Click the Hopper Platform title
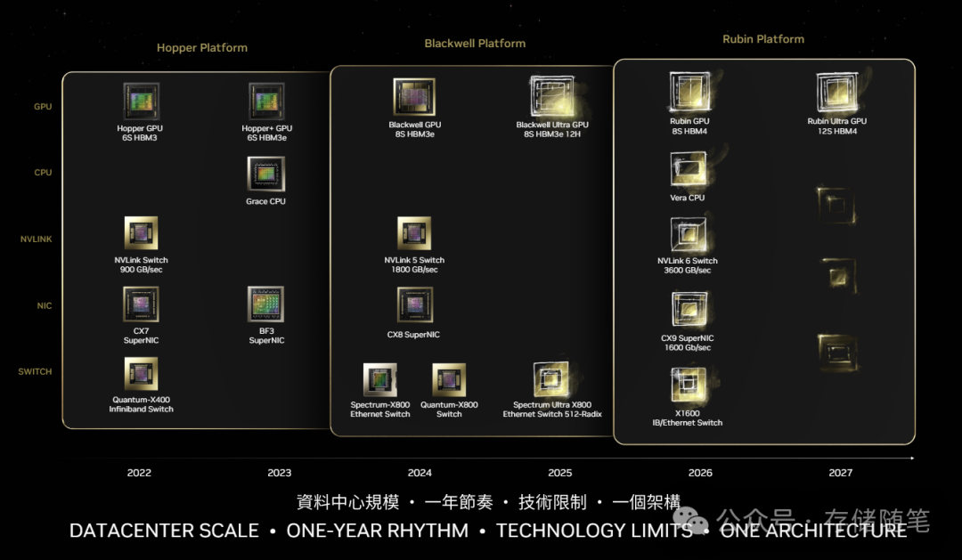Image resolution: width=962 pixels, height=560 pixels. coord(202,48)
